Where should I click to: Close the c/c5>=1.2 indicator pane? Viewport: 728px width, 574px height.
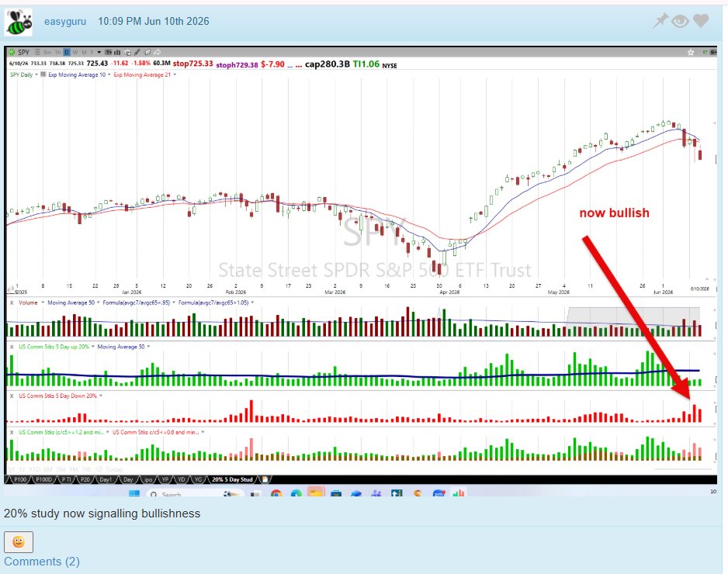12,432
